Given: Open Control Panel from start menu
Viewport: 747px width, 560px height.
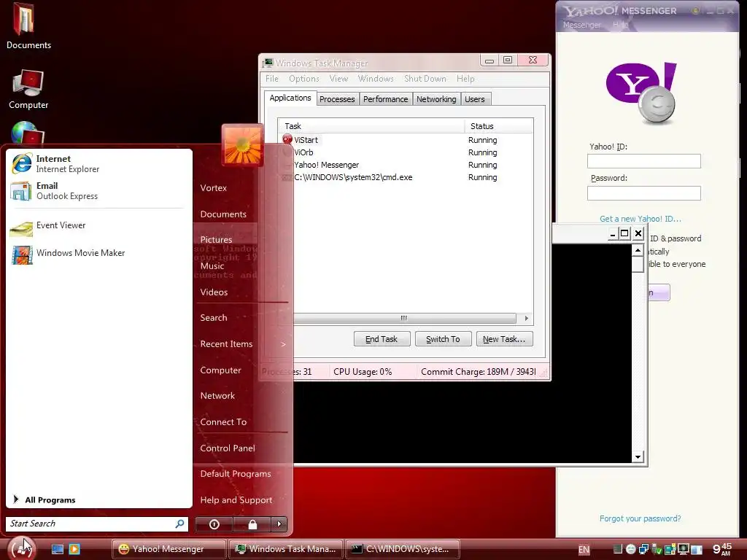Looking at the screenshot, I should [x=228, y=448].
